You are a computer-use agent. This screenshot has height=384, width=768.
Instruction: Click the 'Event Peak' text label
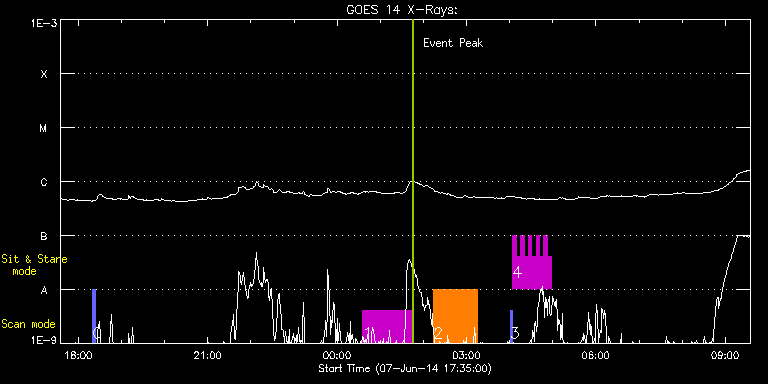[453, 43]
